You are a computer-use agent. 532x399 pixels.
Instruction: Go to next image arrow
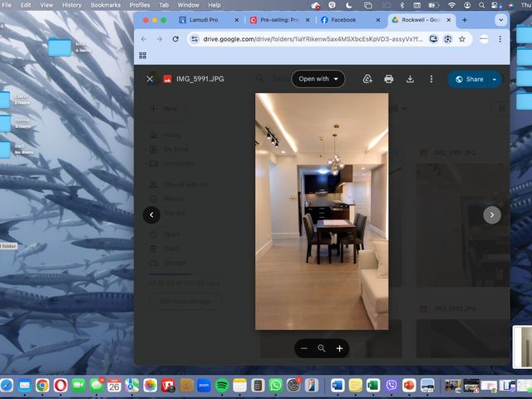click(492, 214)
